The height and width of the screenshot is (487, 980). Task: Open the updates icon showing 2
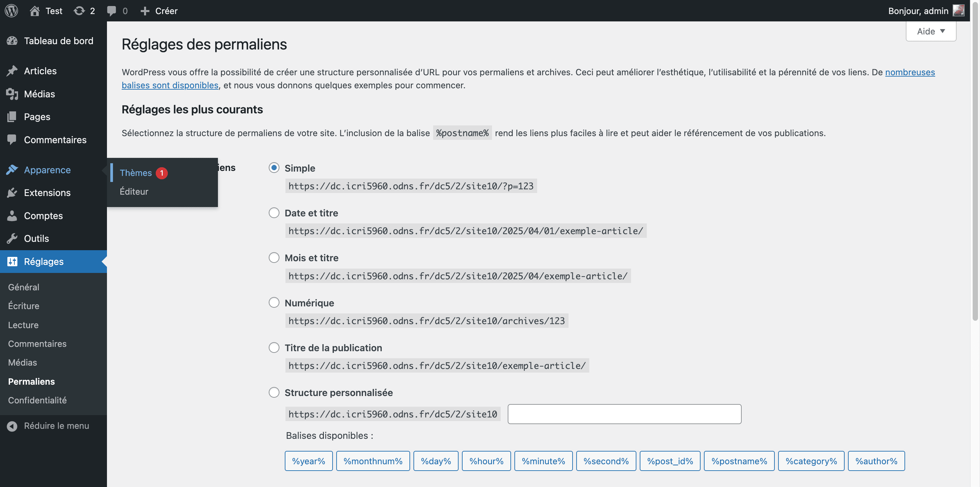[x=79, y=11]
